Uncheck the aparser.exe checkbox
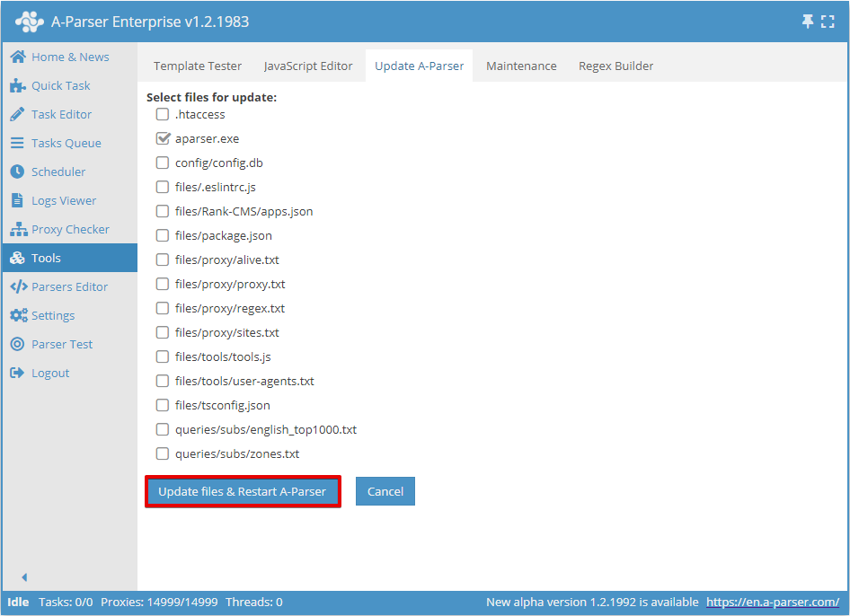 point(163,139)
